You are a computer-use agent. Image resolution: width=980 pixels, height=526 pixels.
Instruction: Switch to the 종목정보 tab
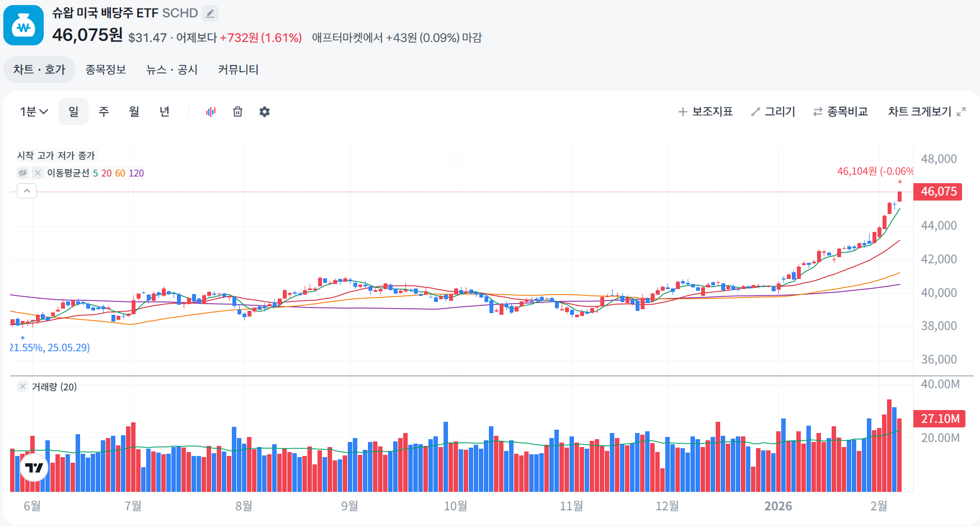click(x=105, y=69)
